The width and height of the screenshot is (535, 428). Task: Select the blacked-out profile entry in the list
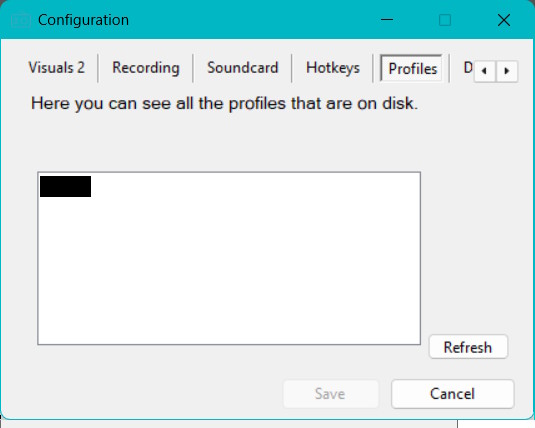(66, 186)
